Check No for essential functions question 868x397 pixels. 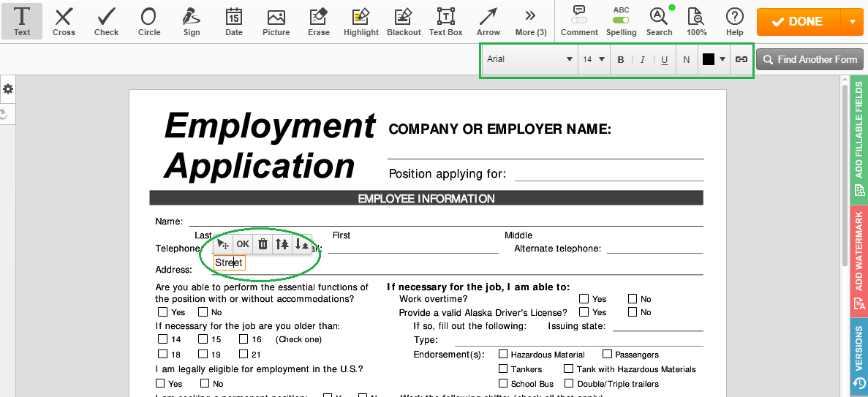pyautogui.click(x=203, y=311)
